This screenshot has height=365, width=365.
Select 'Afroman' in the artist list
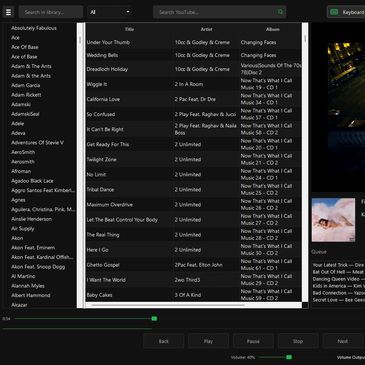tap(21, 171)
